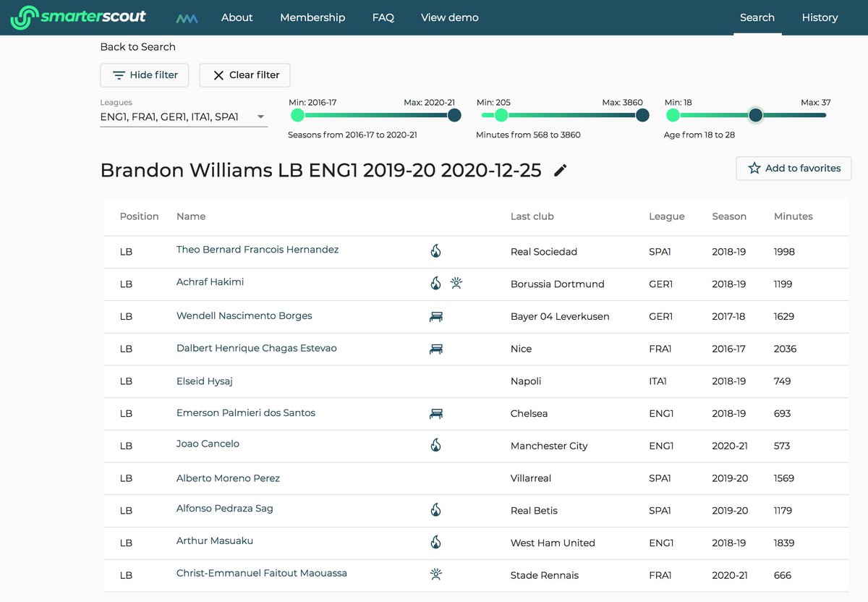Select View demo in navigation

(x=450, y=17)
